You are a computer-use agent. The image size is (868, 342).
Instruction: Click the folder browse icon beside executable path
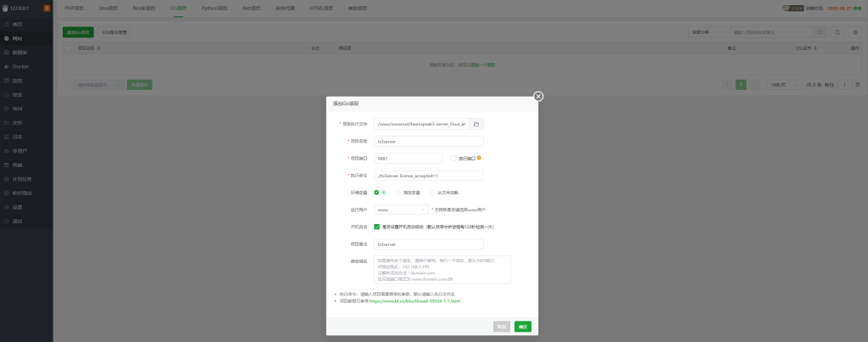[x=476, y=124]
